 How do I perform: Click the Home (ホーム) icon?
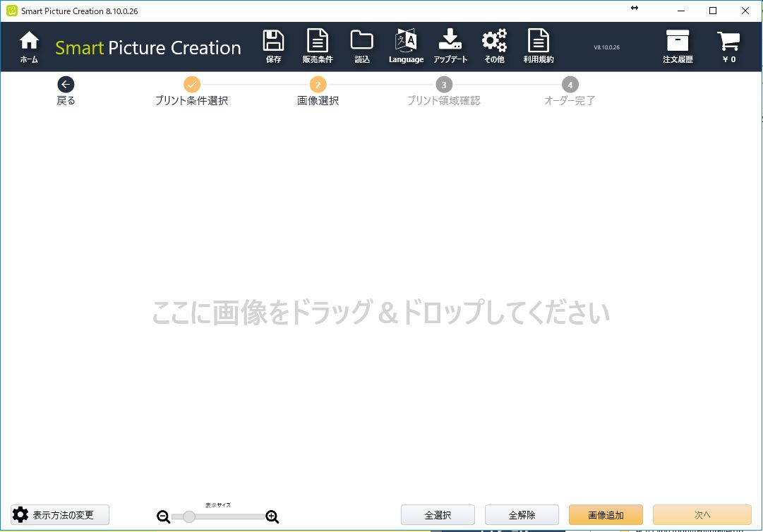tap(29, 42)
